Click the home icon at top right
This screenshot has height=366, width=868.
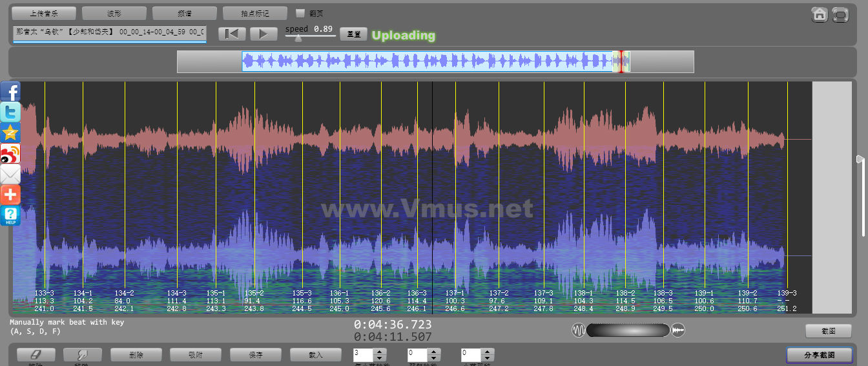coord(820,14)
